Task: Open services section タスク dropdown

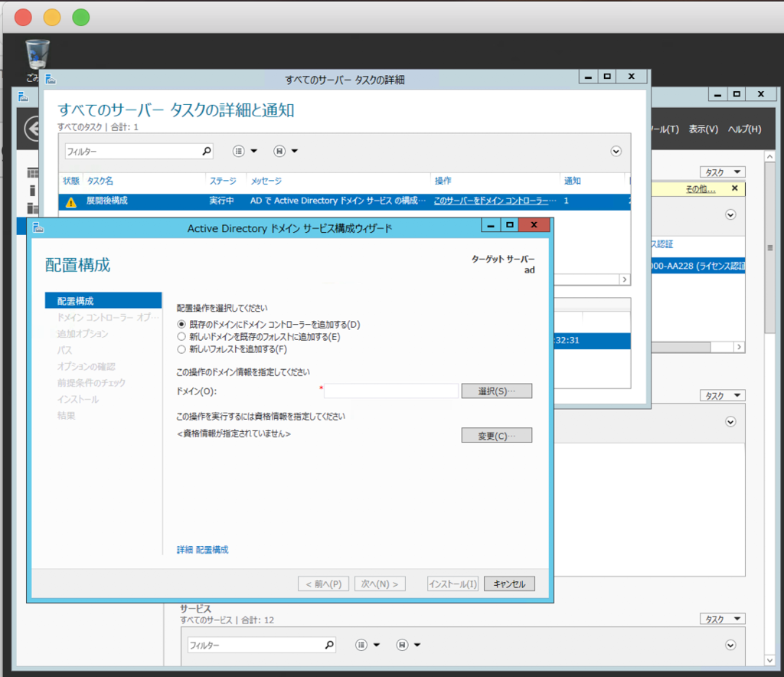Action: (x=723, y=619)
